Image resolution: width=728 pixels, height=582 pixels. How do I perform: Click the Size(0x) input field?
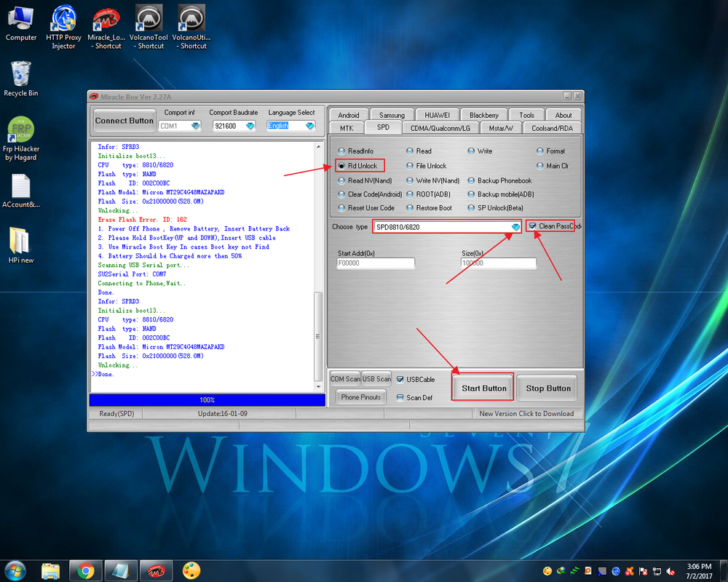[499, 263]
